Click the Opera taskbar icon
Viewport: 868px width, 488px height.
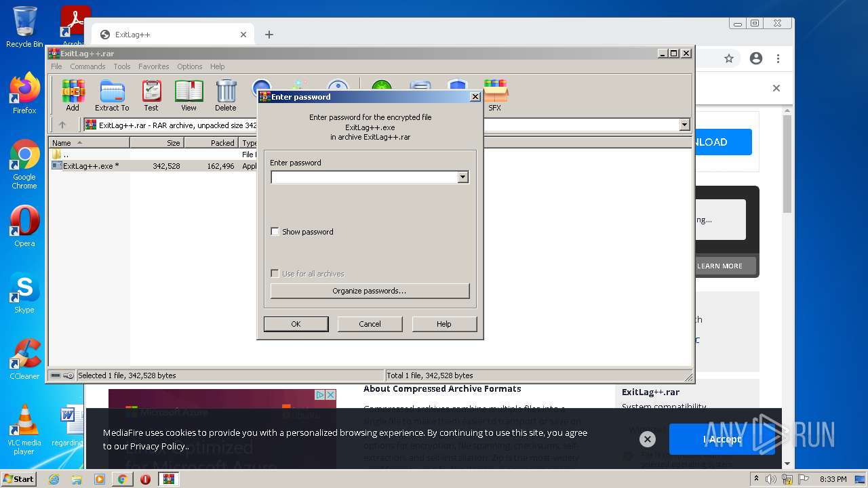point(145,479)
